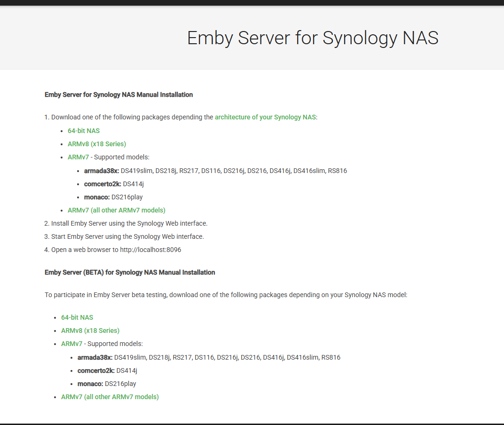Download stable ARMv7 (all other ARMv7 models)
The width and height of the screenshot is (504, 425).
[116, 210]
